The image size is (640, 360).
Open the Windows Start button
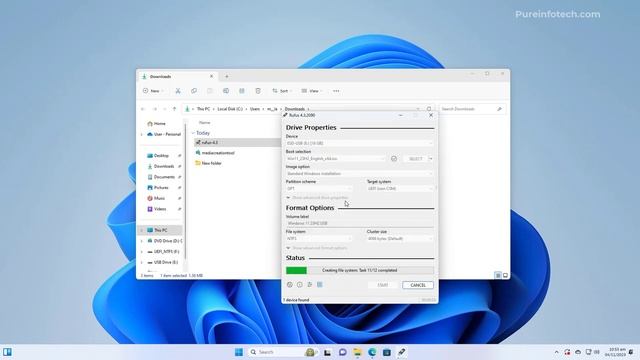pyautogui.click(x=239, y=352)
